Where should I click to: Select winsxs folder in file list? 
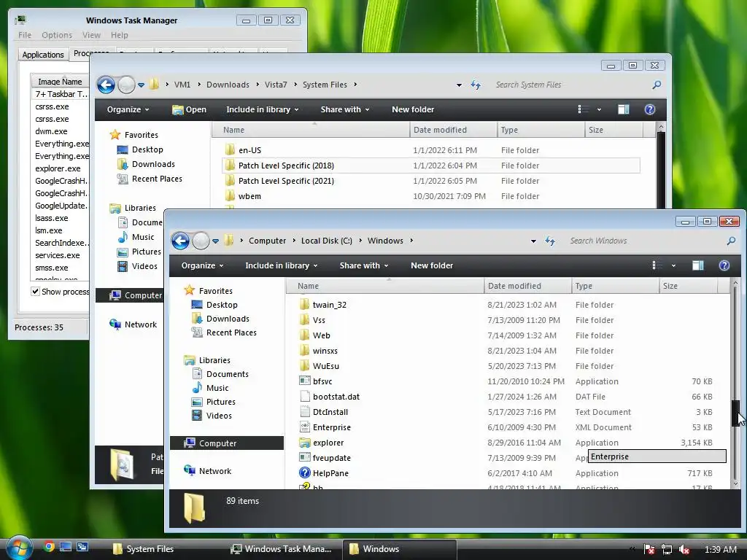325,351
